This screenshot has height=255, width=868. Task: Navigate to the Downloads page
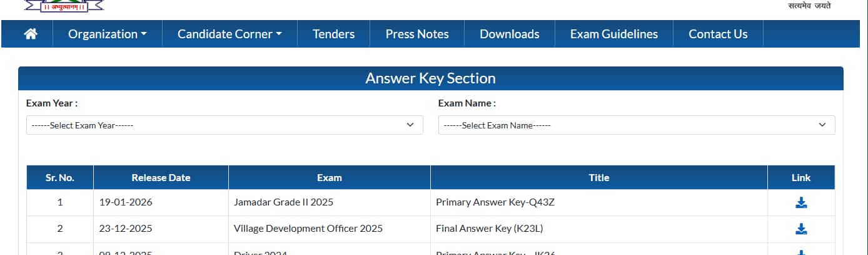[x=509, y=34]
